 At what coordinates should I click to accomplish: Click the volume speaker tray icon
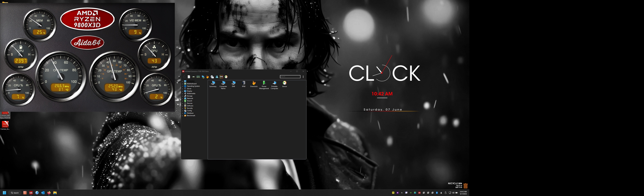click(x=453, y=193)
